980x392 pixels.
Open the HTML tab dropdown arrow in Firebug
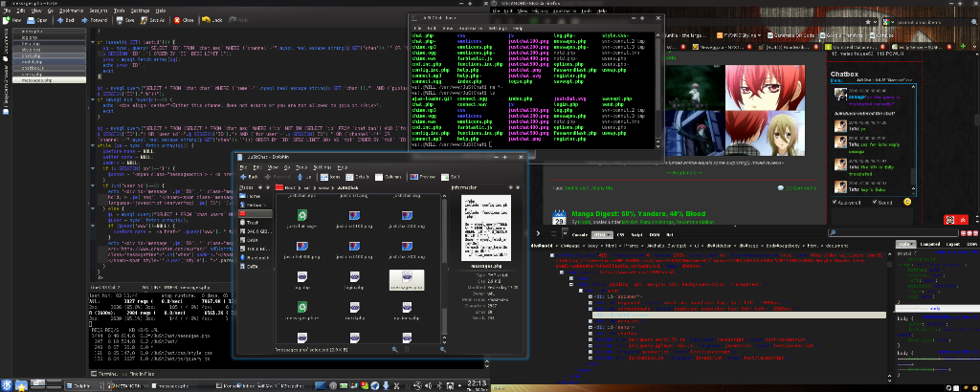[610, 234]
